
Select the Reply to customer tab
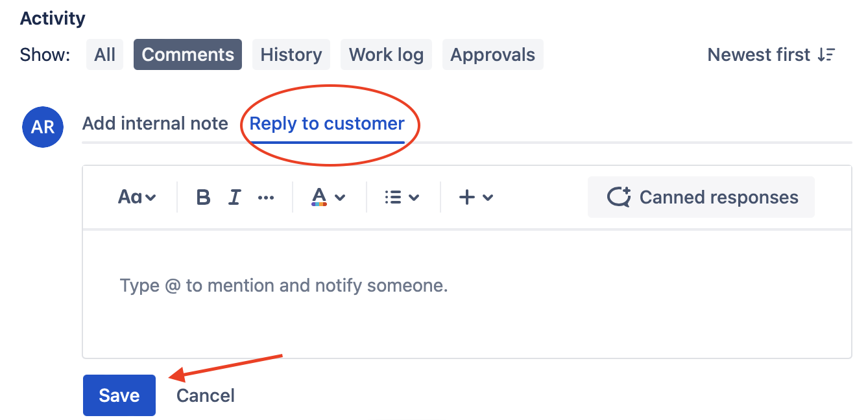coord(327,123)
